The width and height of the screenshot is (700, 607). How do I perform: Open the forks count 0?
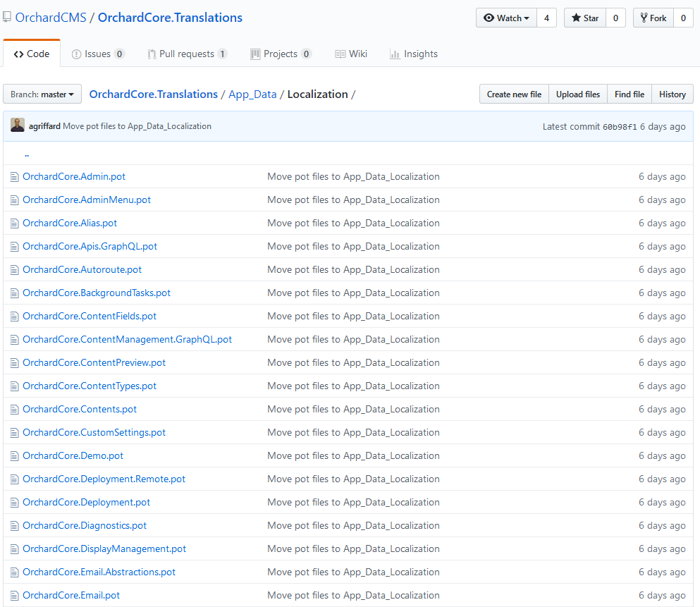pyautogui.click(x=683, y=18)
